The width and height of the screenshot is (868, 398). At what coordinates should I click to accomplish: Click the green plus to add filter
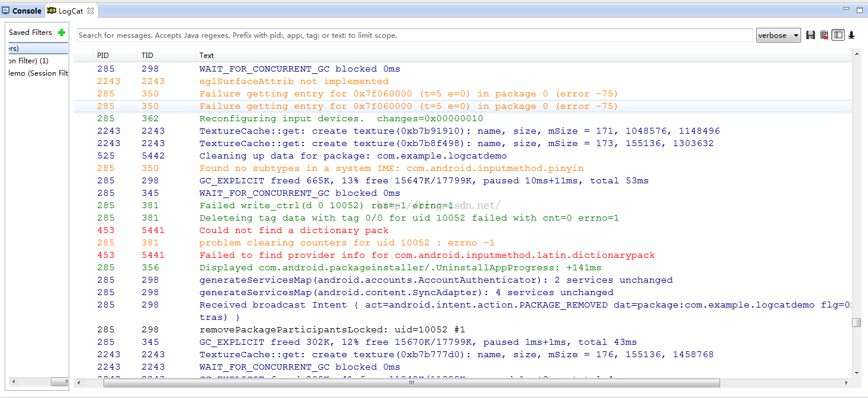(x=62, y=33)
